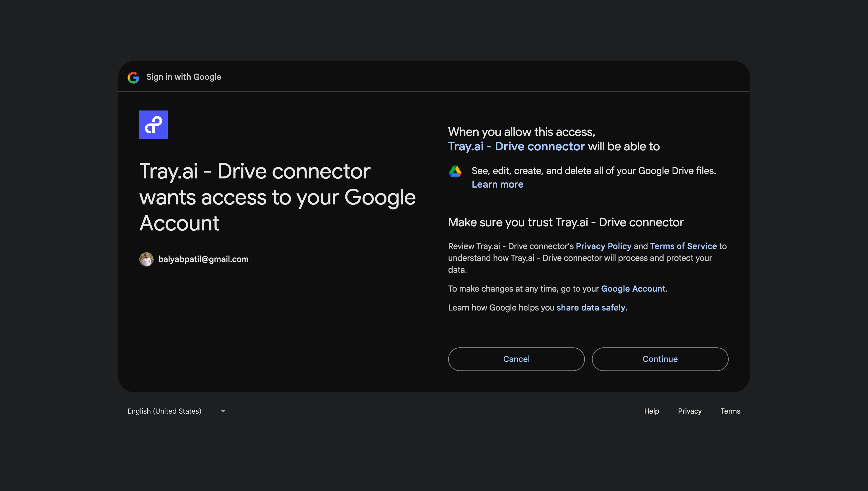The width and height of the screenshot is (868, 491).
Task: Click the Google Drive triangle icon
Action: point(455,171)
